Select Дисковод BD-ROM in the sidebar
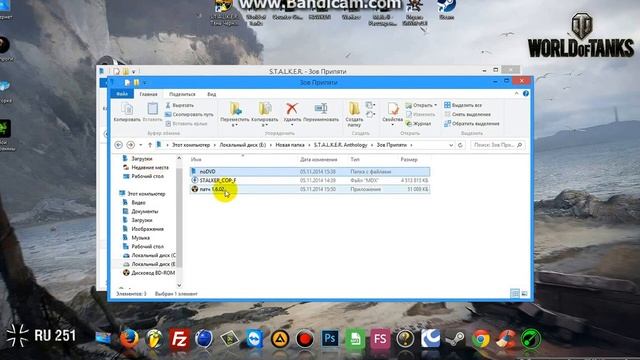 (x=153, y=273)
